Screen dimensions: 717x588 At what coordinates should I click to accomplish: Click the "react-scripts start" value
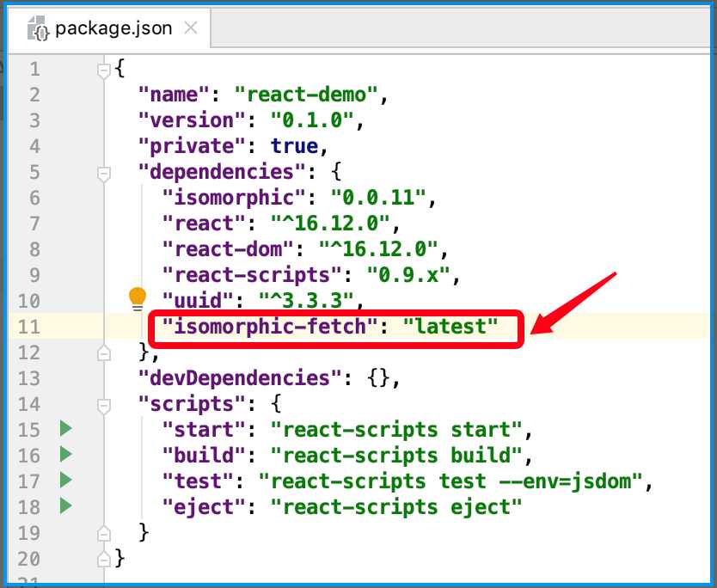[x=396, y=430]
